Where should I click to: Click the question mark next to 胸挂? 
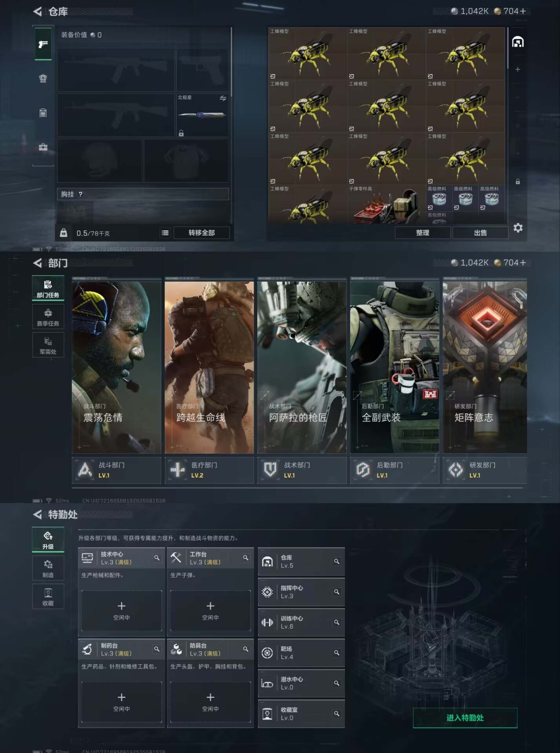pos(80,195)
